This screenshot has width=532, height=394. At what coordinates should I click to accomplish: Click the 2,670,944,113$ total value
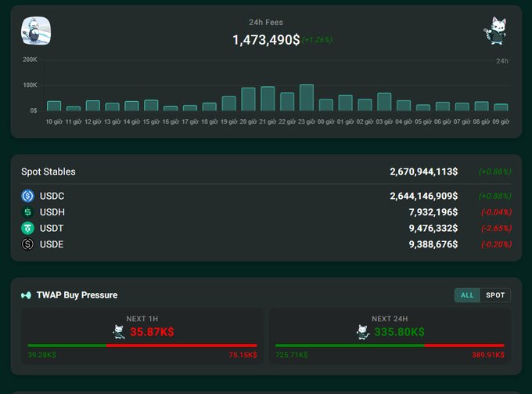point(424,172)
